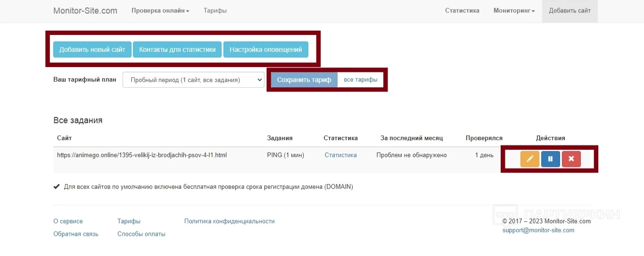The height and width of the screenshot is (256, 644).
Task: Open the Способы оплаты footer link
Action: [141, 234]
